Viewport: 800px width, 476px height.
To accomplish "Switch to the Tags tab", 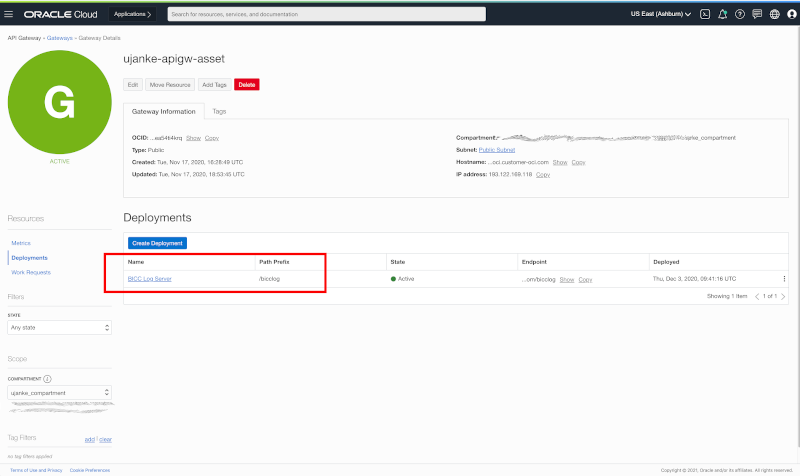I will click(219, 111).
